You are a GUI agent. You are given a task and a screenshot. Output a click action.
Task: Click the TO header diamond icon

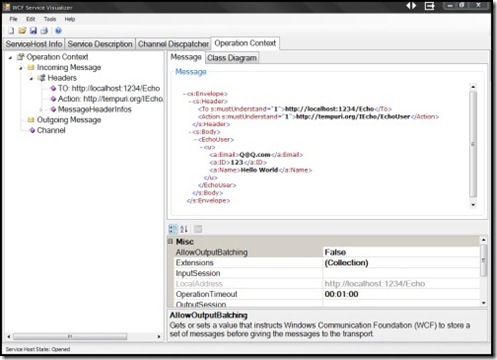tap(53, 88)
